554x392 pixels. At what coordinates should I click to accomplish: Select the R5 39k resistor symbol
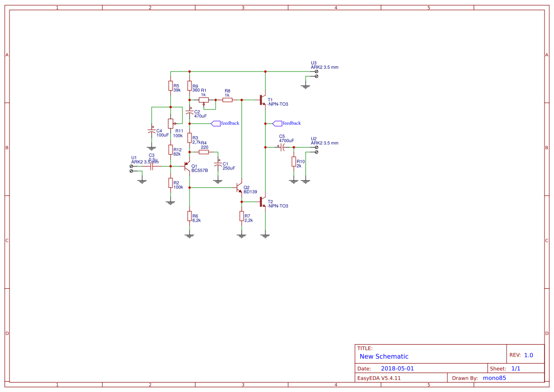(x=171, y=86)
